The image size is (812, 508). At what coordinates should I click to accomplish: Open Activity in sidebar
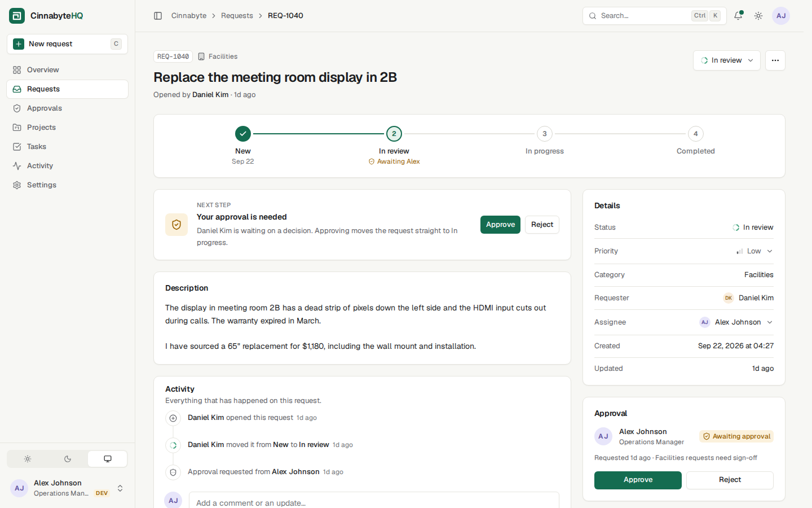point(68,166)
